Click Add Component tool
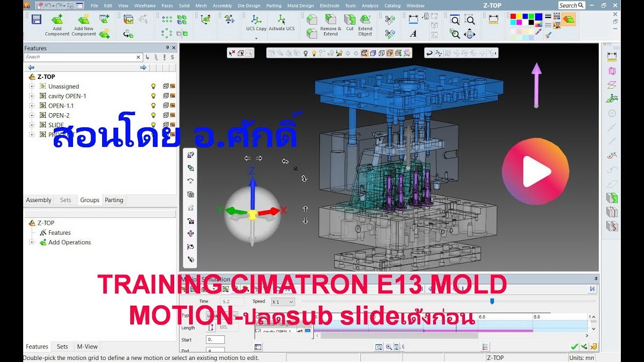Viewport: 644px width, 362px height. pyautogui.click(x=57, y=25)
